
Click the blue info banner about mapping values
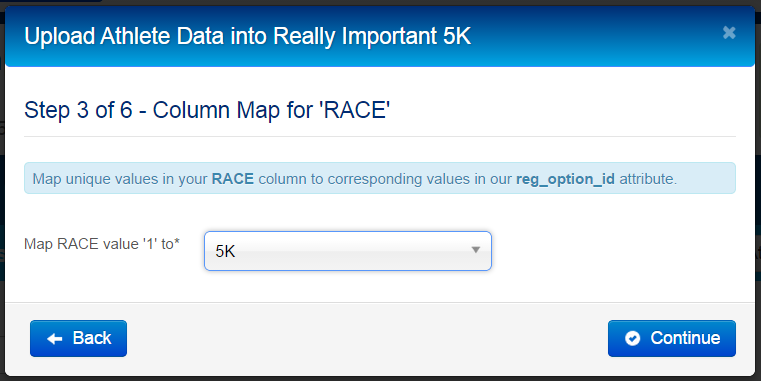(x=380, y=178)
